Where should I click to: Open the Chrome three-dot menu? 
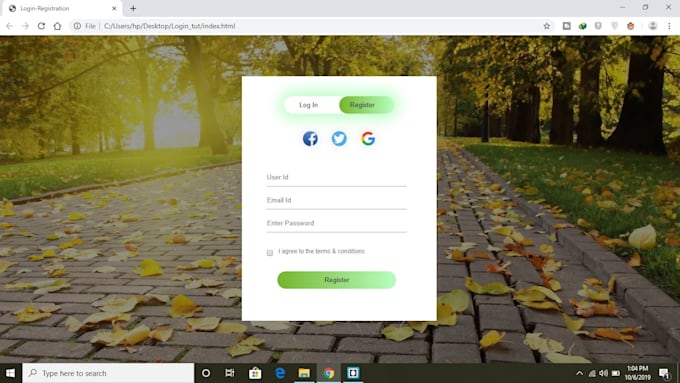click(669, 26)
